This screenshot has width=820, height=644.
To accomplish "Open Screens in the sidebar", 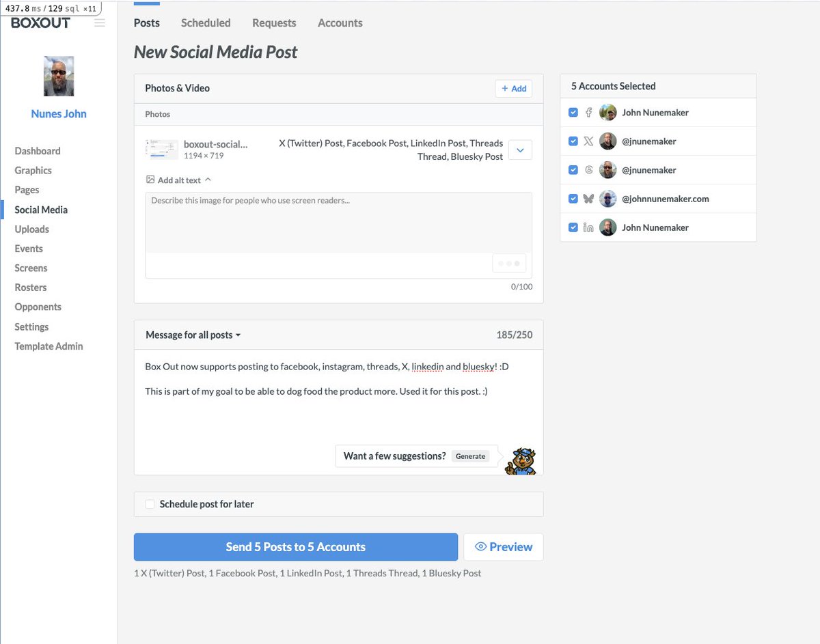I will [x=31, y=268].
